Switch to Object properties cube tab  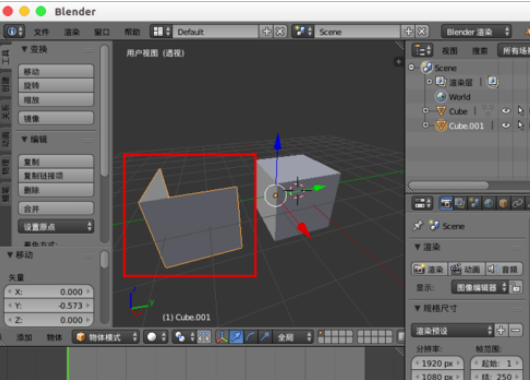click(503, 203)
